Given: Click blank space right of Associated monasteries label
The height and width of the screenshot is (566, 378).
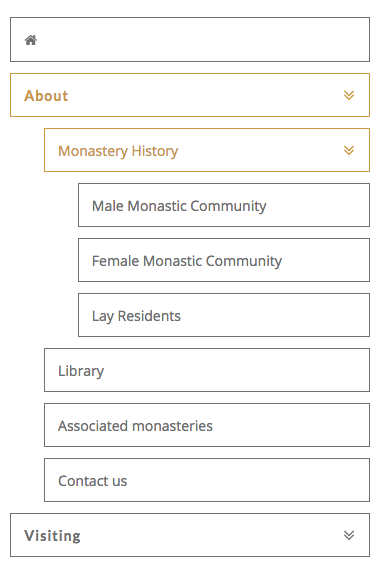Looking at the screenshot, I should [289, 425].
